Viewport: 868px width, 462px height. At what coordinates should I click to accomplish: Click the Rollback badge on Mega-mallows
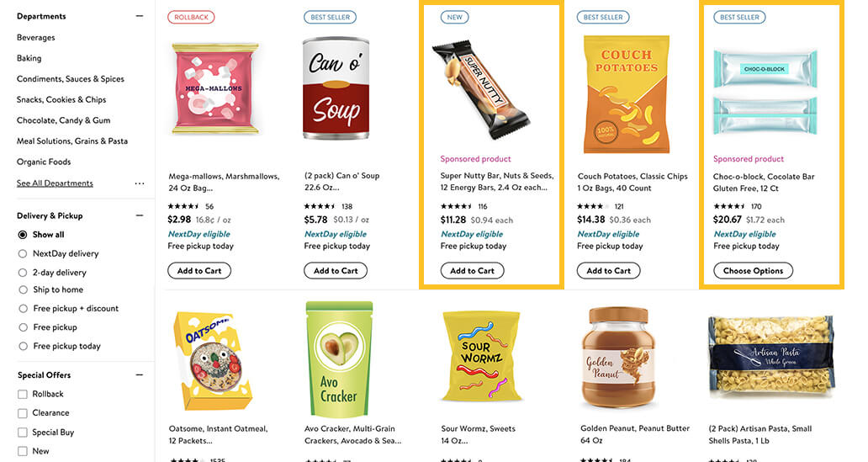[x=192, y=17]
